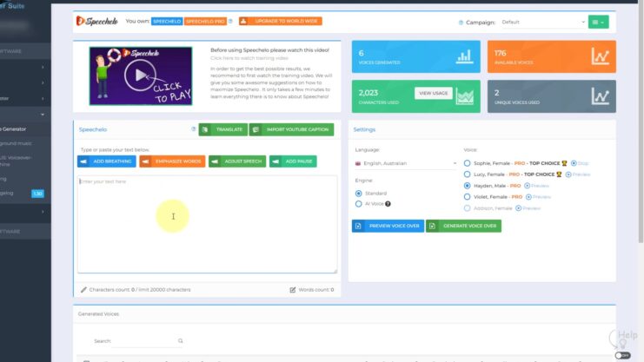This screenshot has height=362, width=644.
Task: Click the Upgrade to World Wide button
Action: [281, 21]
